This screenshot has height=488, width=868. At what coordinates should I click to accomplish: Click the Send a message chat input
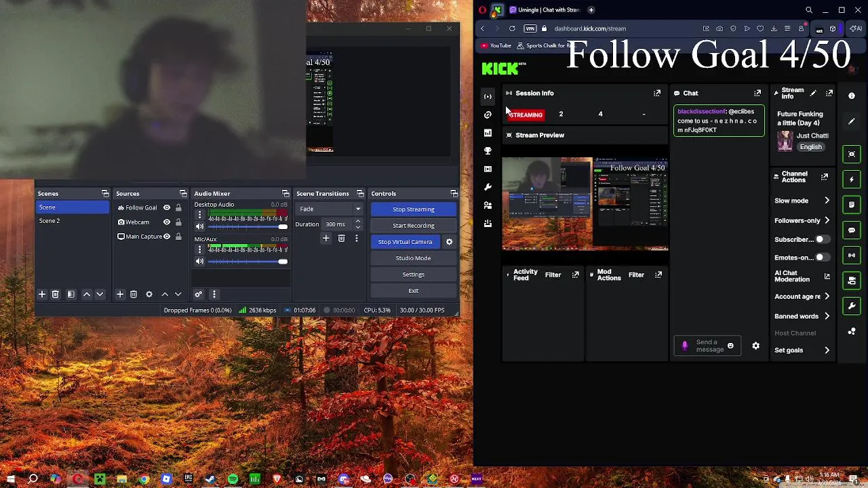[708, 346]
